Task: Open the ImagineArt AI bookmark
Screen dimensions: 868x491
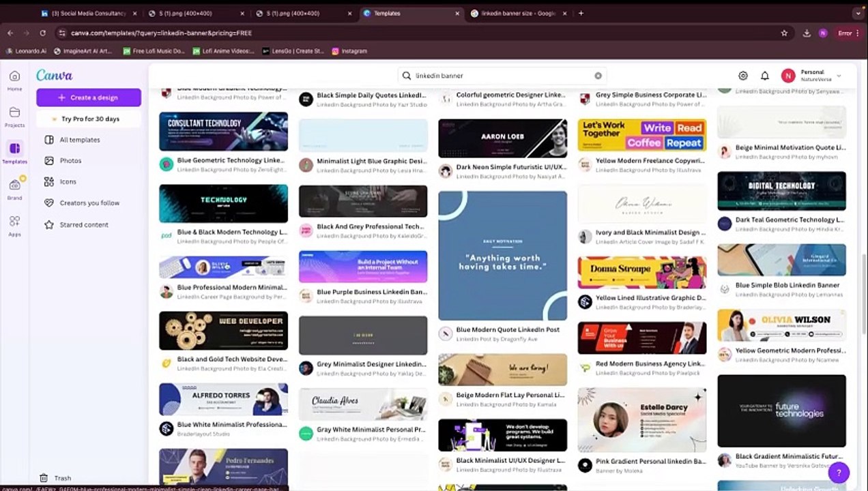Action: (x=83, y=51)
